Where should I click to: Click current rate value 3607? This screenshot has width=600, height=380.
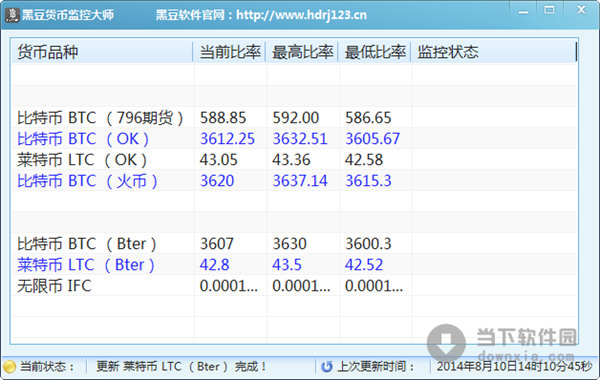pyautogui.click(x=217, y=243)
